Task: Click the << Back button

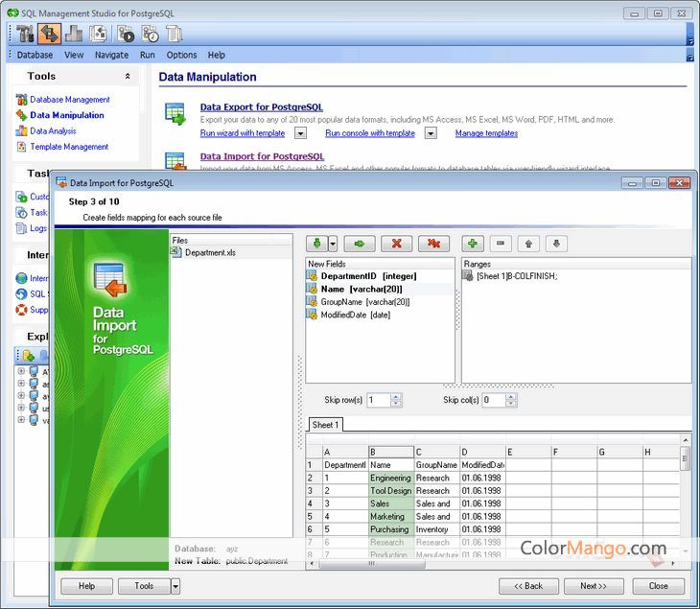Action: 528,586
